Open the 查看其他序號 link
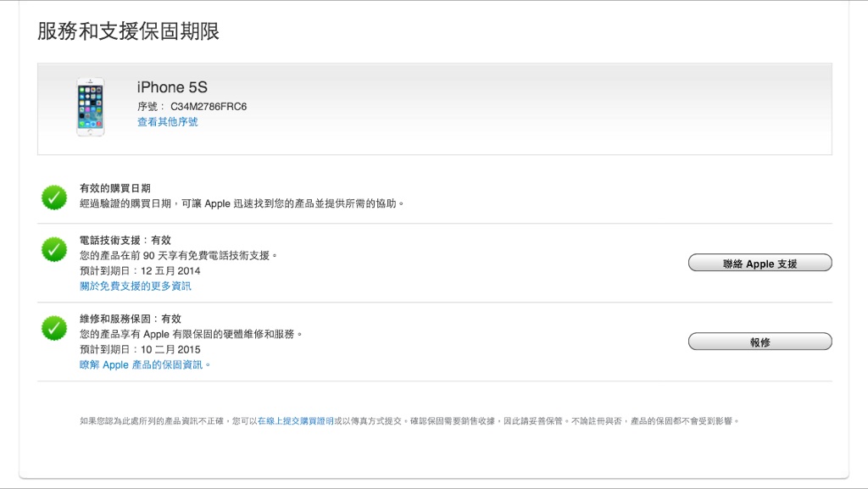This screenshot has height=489, width=868. pos(167,122)
